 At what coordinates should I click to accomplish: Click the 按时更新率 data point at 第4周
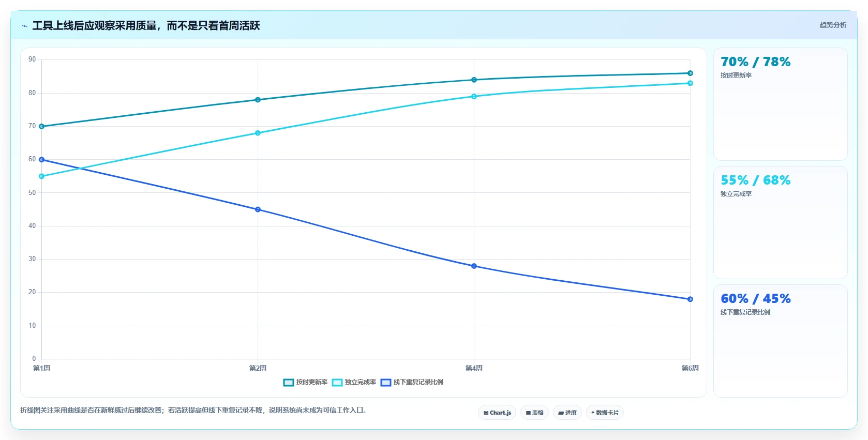pyautogui.click(x=474, y=80)
